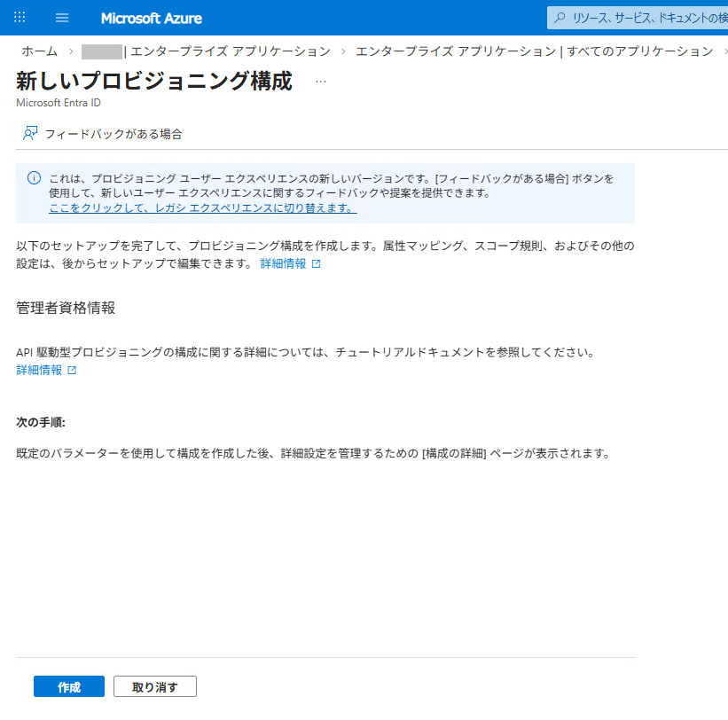The image size is (728, 720).
Task: Open the portal hamburger menu
Action: tap(62, 18)
